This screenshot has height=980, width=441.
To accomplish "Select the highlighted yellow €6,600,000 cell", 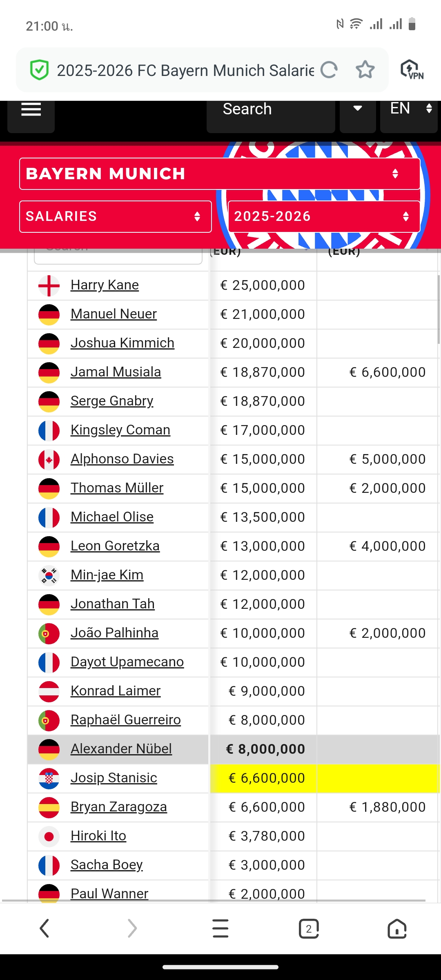I will (x=263, y=778).
